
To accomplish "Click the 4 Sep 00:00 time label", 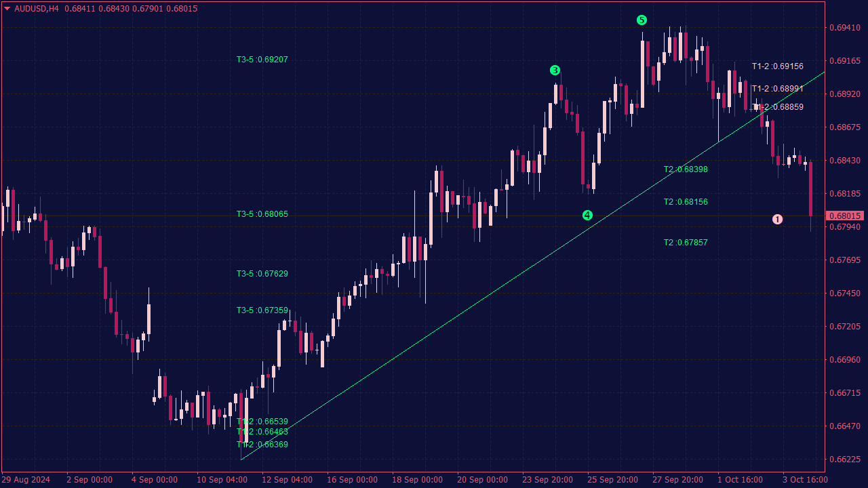I will pos(155,480).
